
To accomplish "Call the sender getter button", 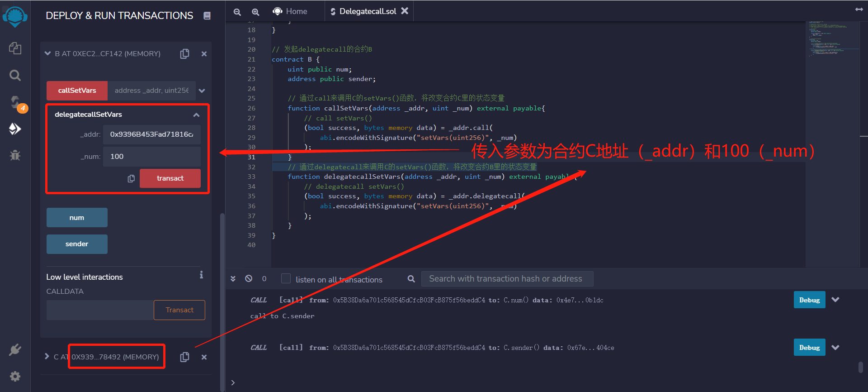I will [77, 244].
